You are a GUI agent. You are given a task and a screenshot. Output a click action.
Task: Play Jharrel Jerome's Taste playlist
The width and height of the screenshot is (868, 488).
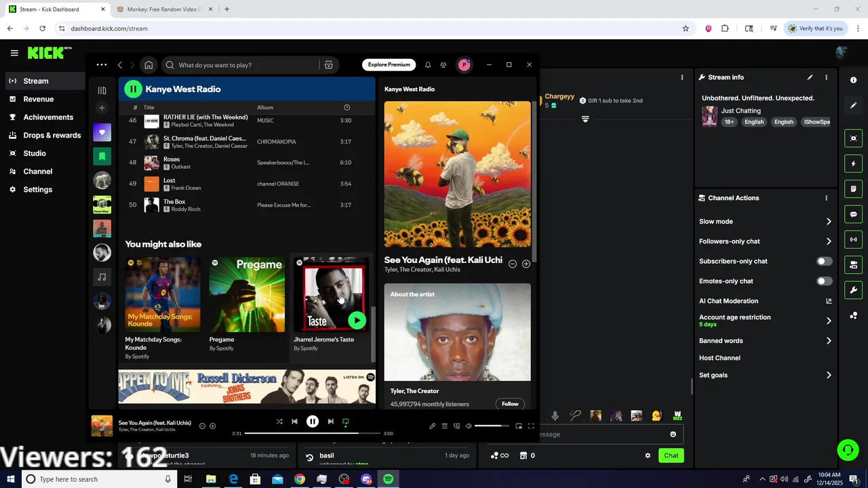click(x=357, y=320)
